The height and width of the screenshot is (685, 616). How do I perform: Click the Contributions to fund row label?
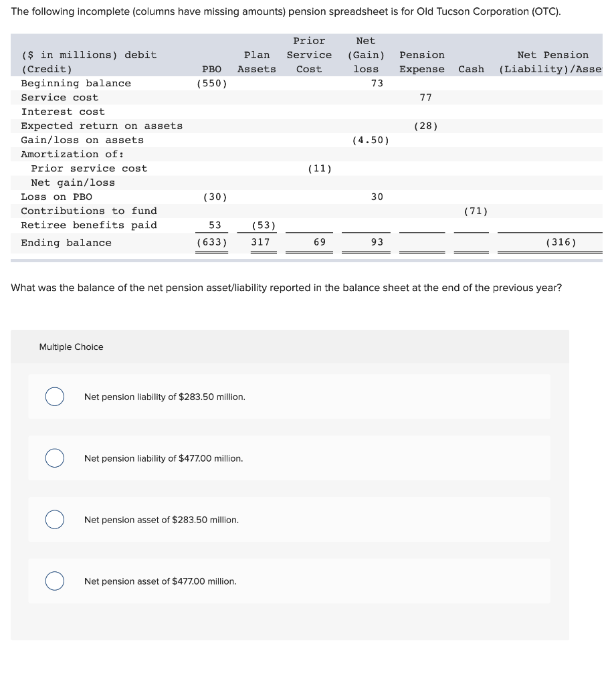coord(90,210)
